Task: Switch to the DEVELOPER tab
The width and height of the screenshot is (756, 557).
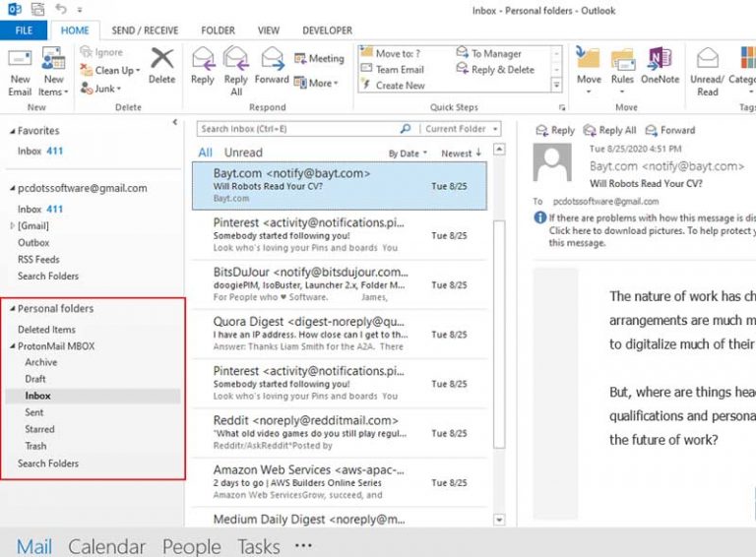Action: point(328,31)
